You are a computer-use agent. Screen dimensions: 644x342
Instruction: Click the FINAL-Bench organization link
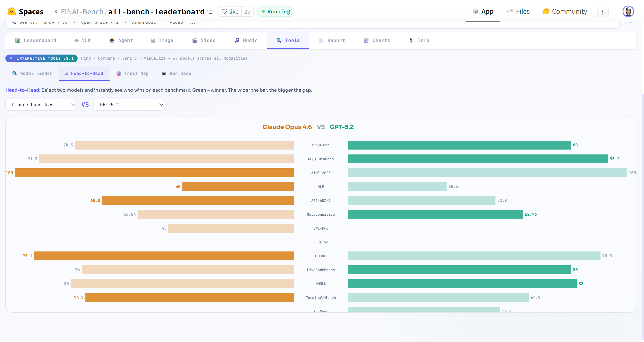[82, 11]
